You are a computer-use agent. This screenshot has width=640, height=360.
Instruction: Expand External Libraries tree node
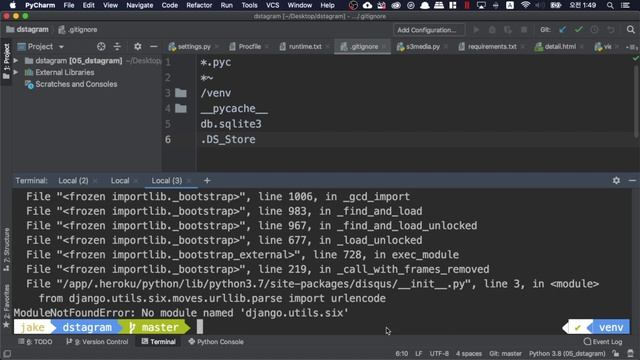click(x=16, y=72)
